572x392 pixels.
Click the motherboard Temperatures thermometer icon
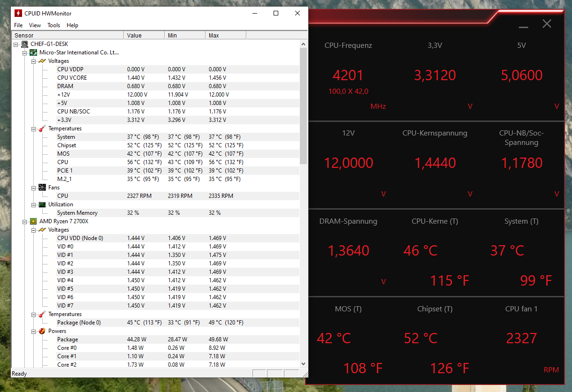pos(42,128)
